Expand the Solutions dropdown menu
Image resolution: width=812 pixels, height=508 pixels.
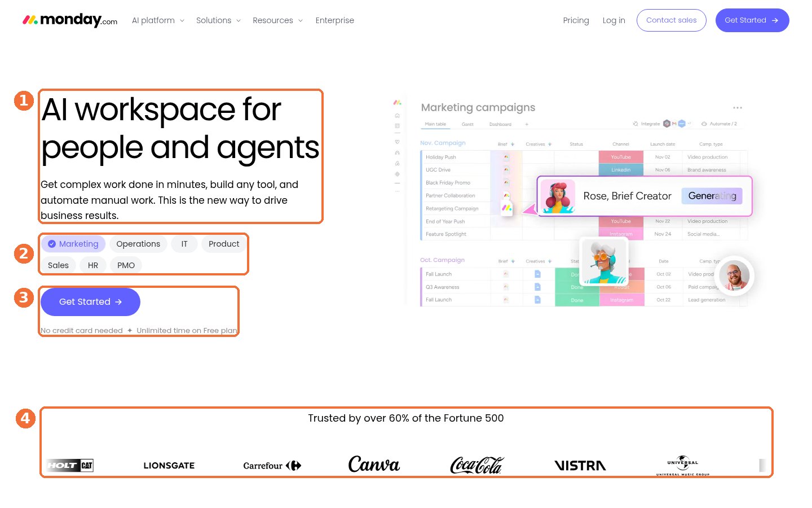(x=218, y=20)
